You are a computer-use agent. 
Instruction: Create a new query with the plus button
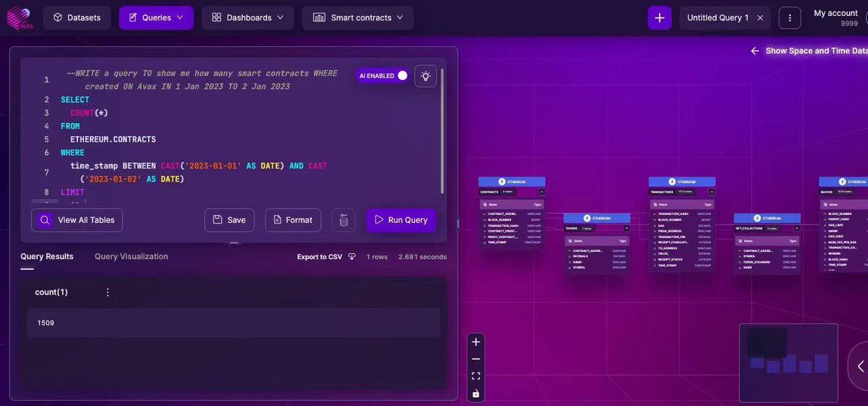tap(659, 17)
